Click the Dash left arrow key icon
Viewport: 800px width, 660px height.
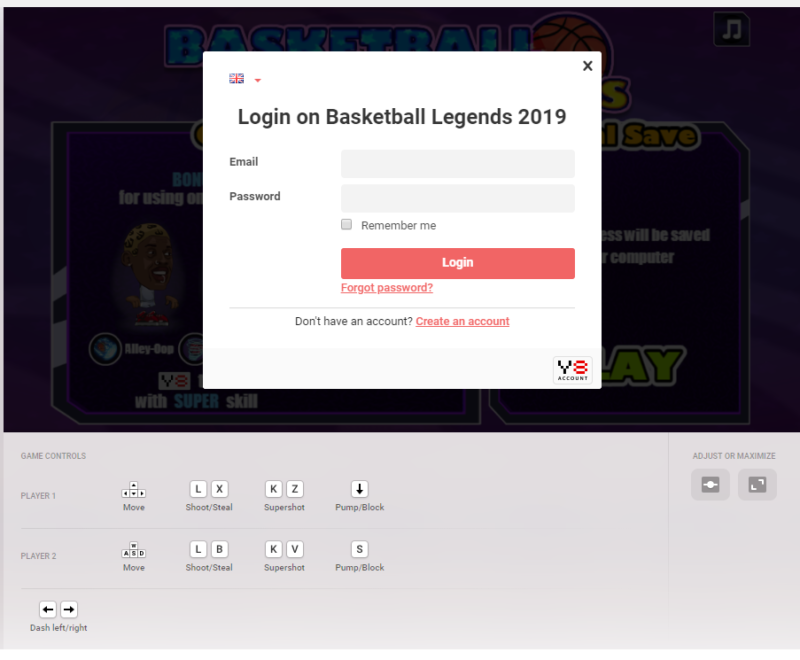pos(48,609)
